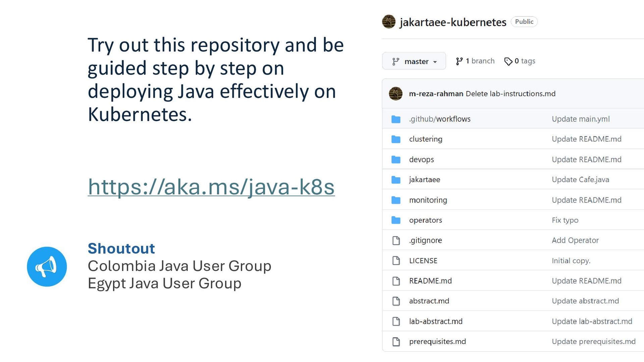Open the '0 tags' link
The height and width of the screenshot is (362, 644).
(x=525, y=61)
